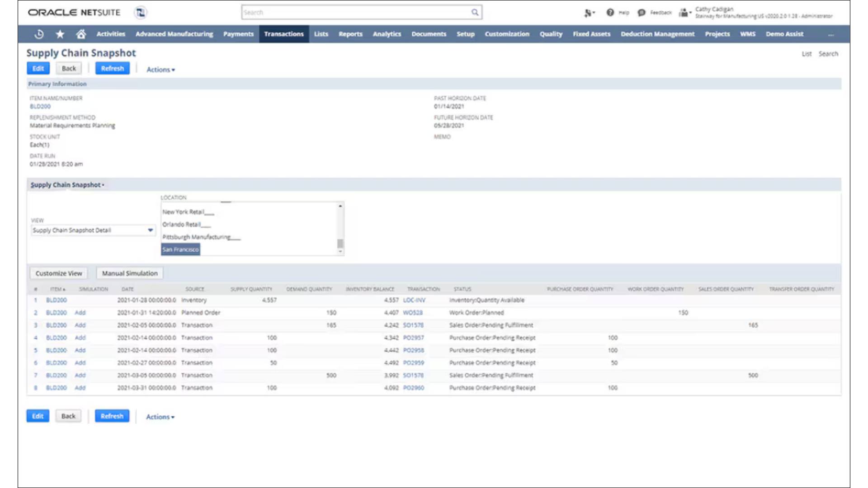Open the LOC-INV transaction link
Viewport: 868px width, 488px height.
pos(414,300)
